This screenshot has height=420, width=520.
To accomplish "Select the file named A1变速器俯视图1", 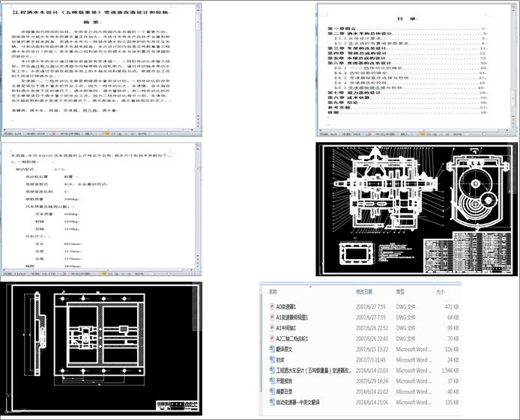I will tap(292, 317).
